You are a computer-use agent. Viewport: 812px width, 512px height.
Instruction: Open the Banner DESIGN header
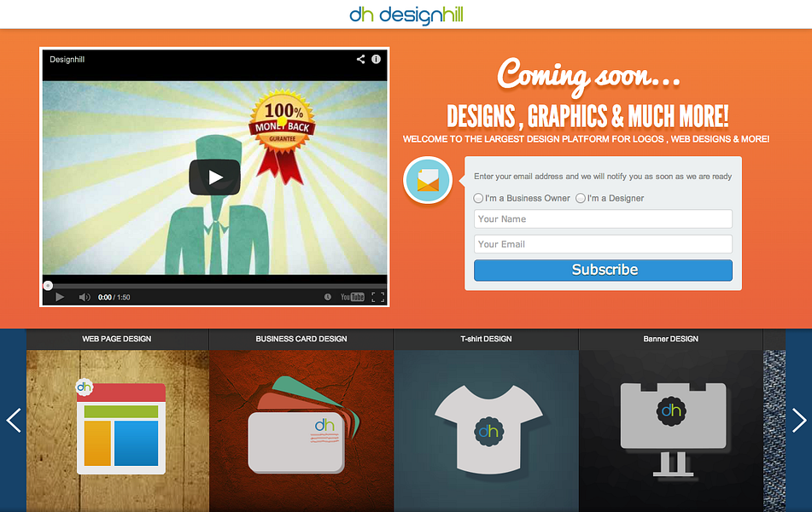coord(670,339)
